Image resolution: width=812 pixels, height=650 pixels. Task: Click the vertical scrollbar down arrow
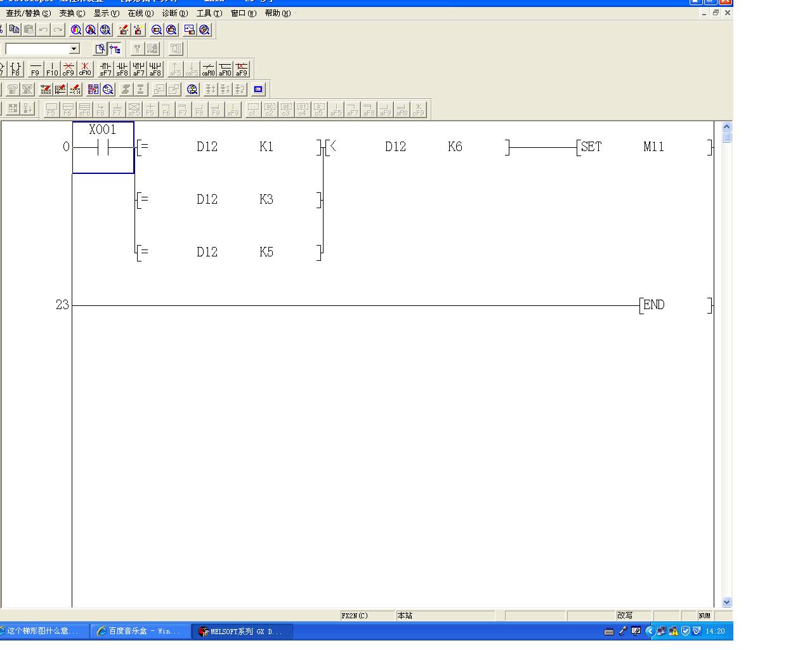pyautogui.click(x=726, y=602)
